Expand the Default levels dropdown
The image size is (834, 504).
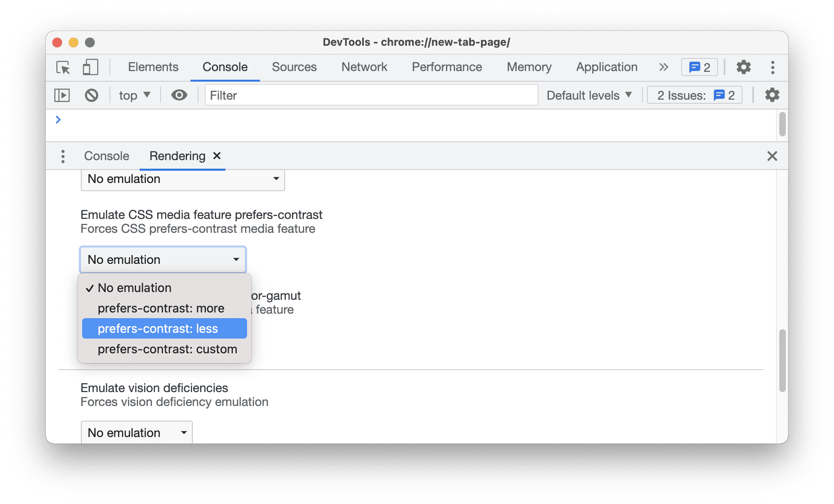coord(589,95)
